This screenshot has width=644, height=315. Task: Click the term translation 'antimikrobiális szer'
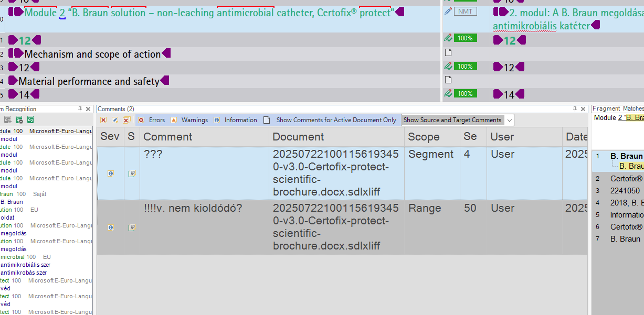pos(25,265)
